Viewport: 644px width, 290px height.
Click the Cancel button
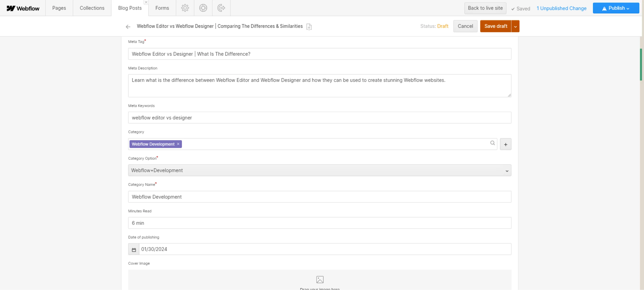click(465, 26)
